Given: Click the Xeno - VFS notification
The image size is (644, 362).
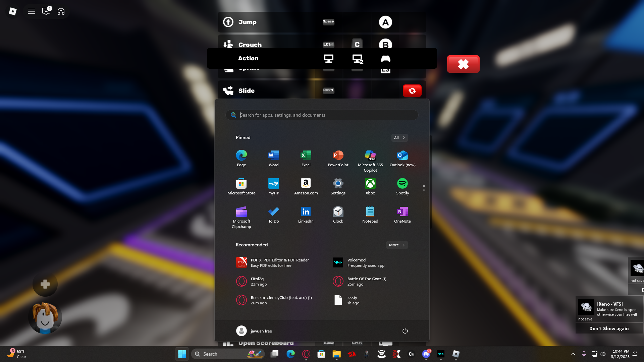Looking at the screenshot, I should pos(609,309).
